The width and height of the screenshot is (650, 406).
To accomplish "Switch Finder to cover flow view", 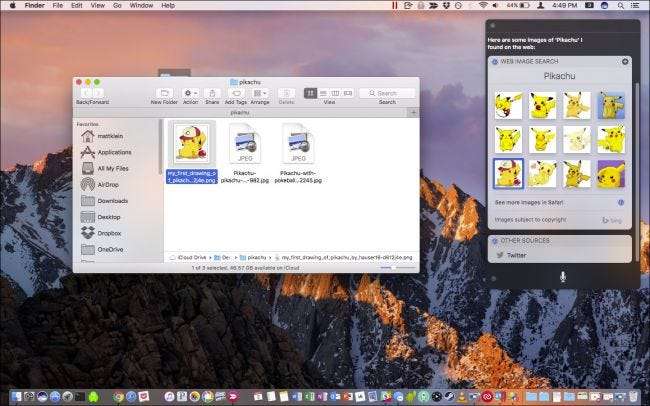I will [348, 93].
